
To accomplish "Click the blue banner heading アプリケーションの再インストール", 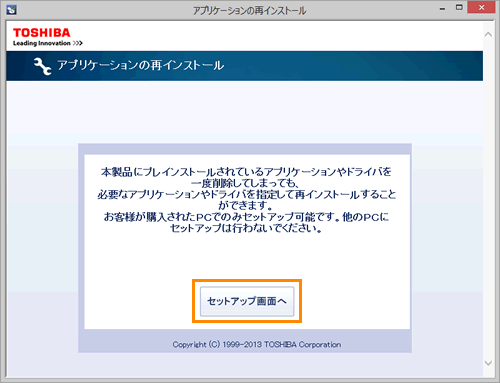I will pos(140,65).
